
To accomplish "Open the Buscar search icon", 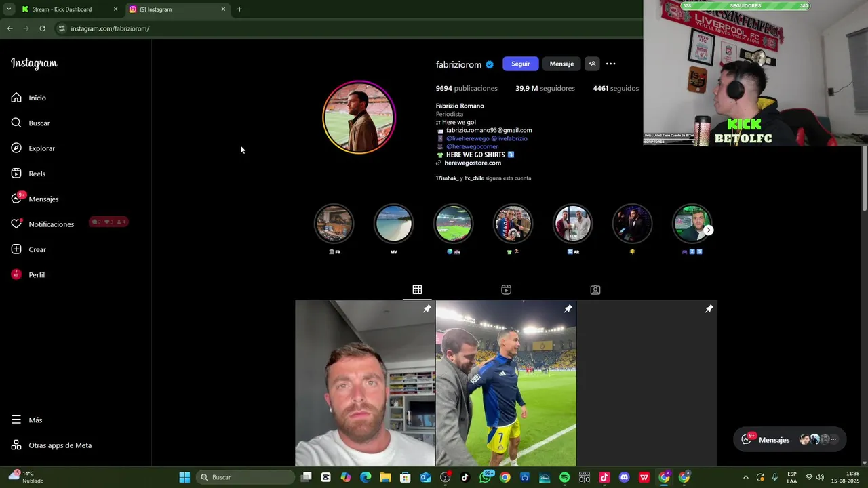I will click(x=16, y=123).
